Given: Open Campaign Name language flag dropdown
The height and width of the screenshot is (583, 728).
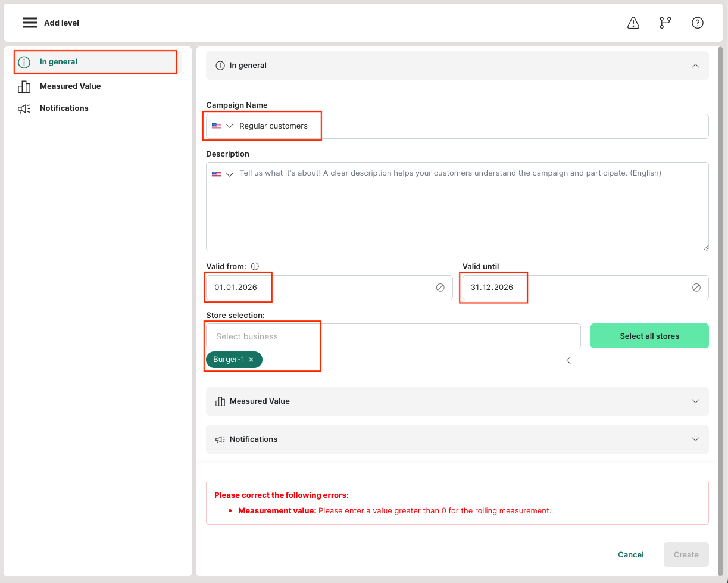Looking at the screenshot, I should [223, 126].
